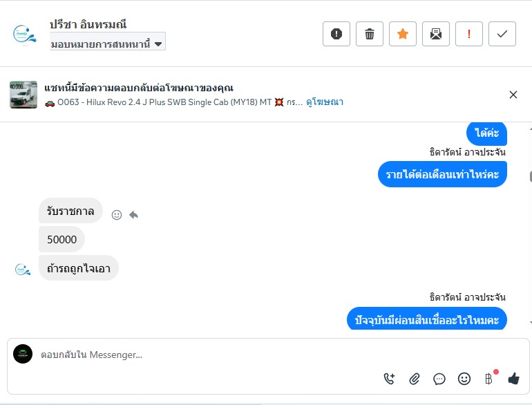
Task: Mark conversation as unread with envelope icon
Action: (x=436, y=34)
